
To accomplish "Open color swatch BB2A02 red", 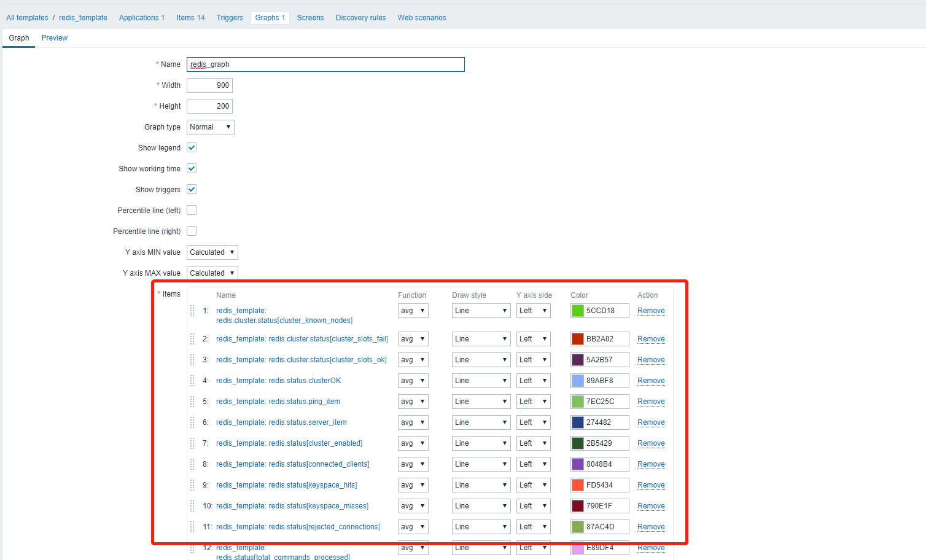I will point(577,339).
